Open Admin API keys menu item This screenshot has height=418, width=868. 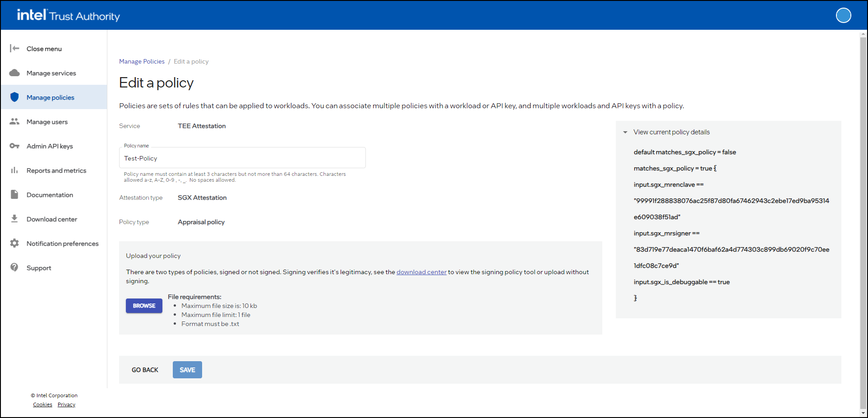point(54,146)
